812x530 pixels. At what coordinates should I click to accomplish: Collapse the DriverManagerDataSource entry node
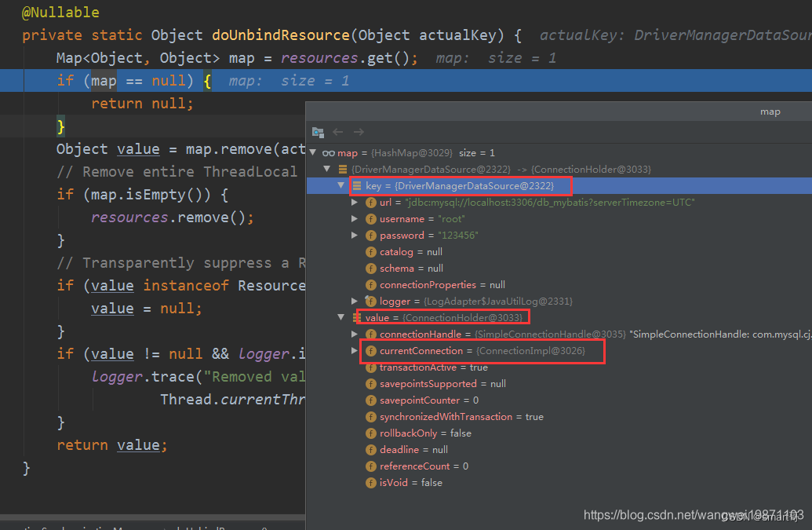[327, 169]
